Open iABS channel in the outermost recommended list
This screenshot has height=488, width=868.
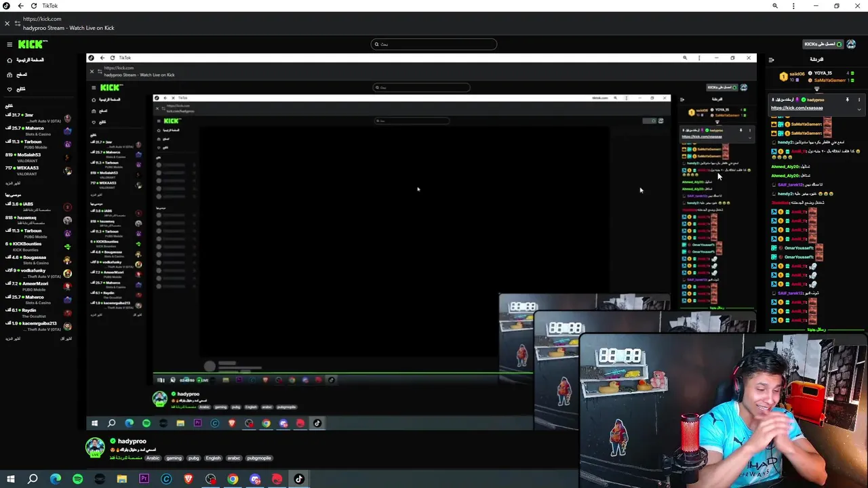pos(38,206)
